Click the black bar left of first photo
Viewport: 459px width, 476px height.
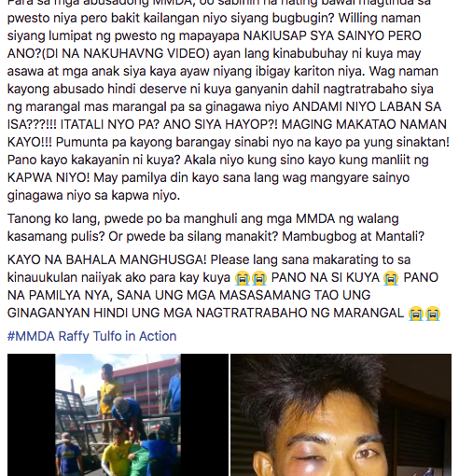point(31,414)
